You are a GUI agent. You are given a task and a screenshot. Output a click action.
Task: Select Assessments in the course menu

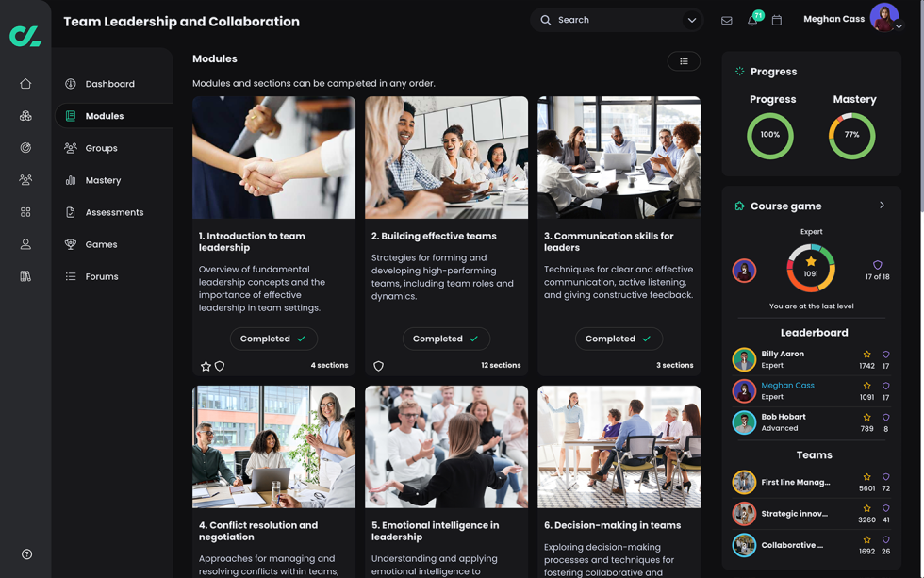114,212
